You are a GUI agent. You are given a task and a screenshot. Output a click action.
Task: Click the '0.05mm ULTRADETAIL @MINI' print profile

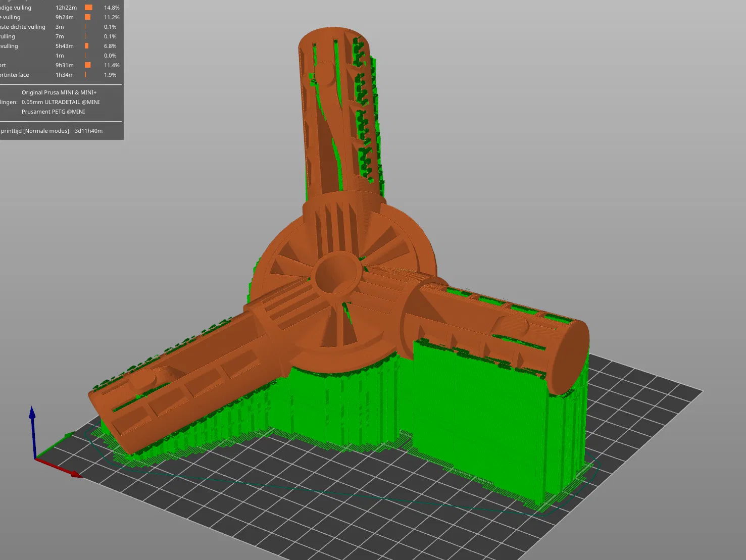[x=61, y=102]
